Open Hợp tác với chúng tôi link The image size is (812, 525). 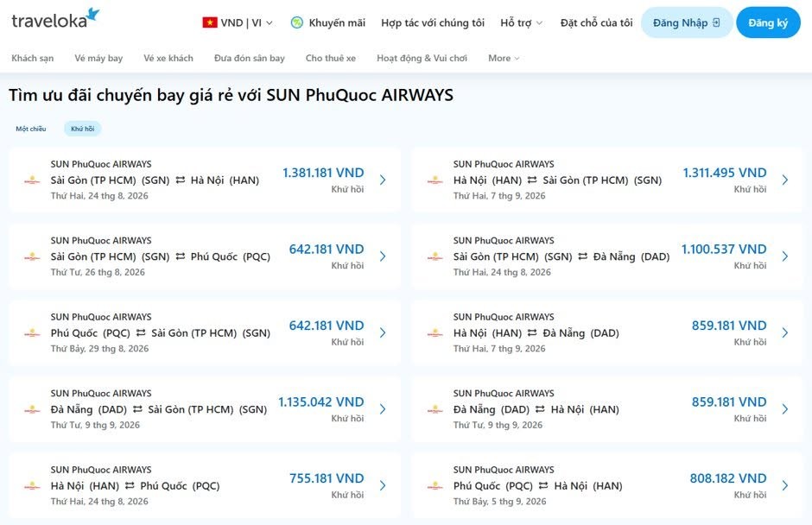(x=433, y=22)
